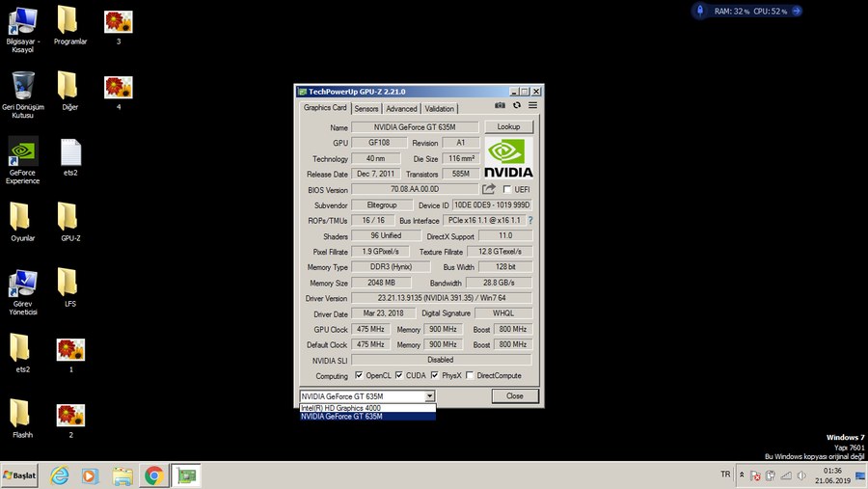Click the BIOS Version field

click(x=415, y=189)
